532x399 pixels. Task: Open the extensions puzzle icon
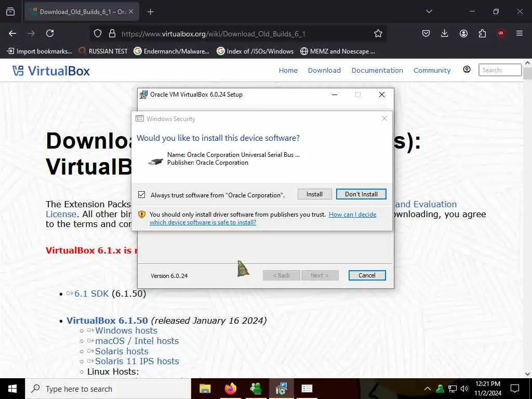point(482,33)
